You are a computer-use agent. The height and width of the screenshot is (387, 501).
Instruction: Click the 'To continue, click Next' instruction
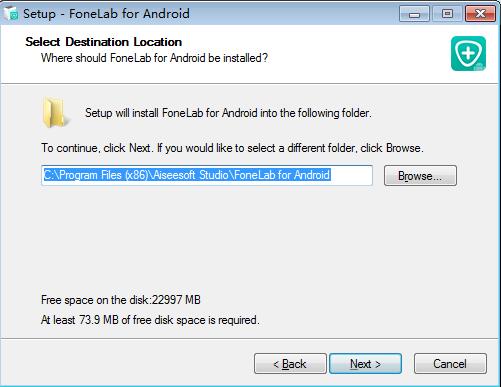pyautogui.click(x=232, y=148)
